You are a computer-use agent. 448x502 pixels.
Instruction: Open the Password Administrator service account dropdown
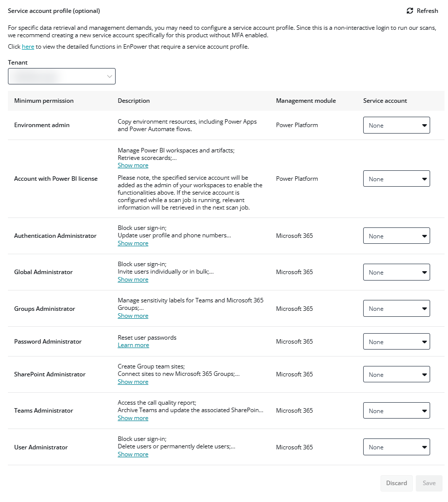(396, 341)
